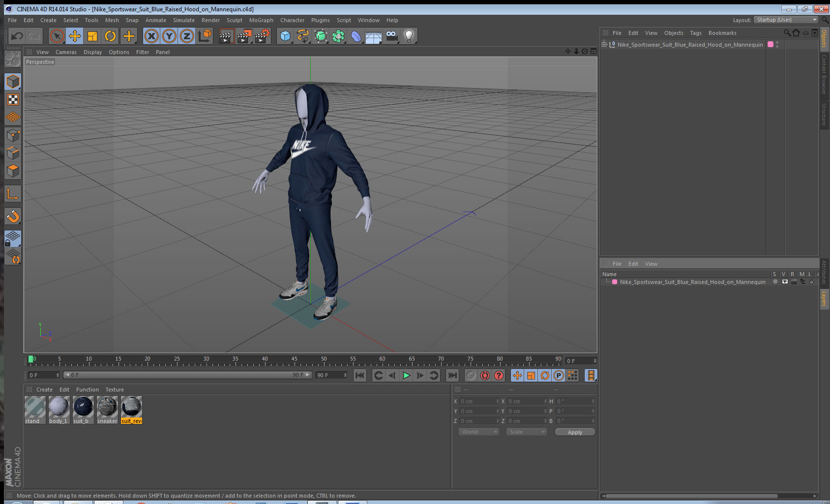Open the Cameras viewport menu

(x=66, y=52)
